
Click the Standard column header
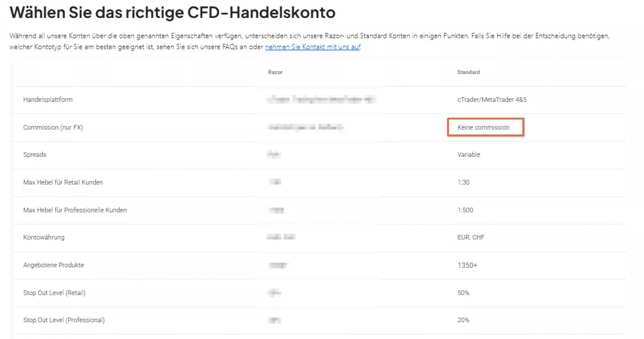pyautogui.click(x=469, y=72)
